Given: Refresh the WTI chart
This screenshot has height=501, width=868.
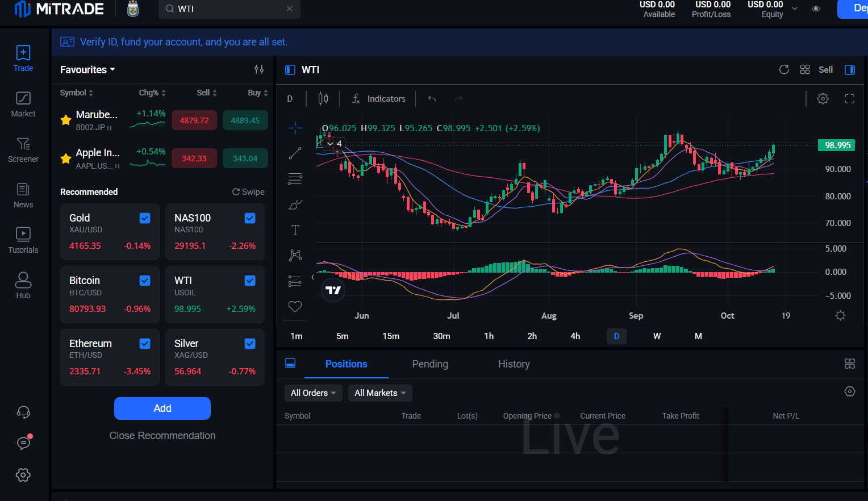Looking at the screenshot, I should pyautogui.click(x=784, y=70).
